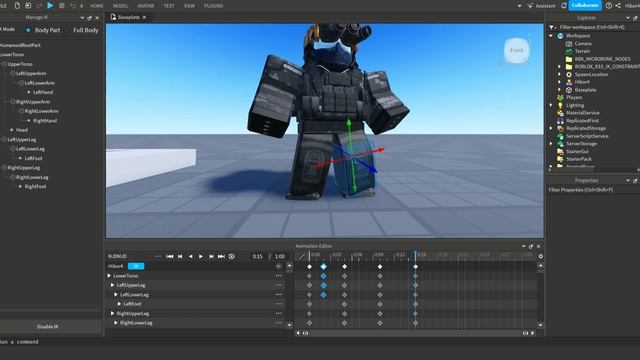Select the MaterialService icon
Screen dimensions: 640x360
(560, 113)
